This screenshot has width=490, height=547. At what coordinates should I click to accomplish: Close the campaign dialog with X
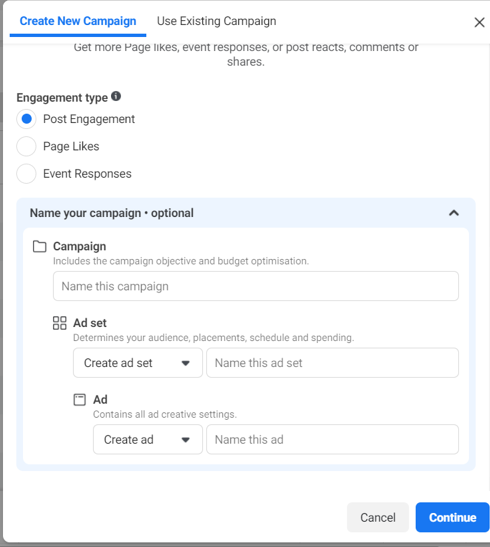pos(479,22)
